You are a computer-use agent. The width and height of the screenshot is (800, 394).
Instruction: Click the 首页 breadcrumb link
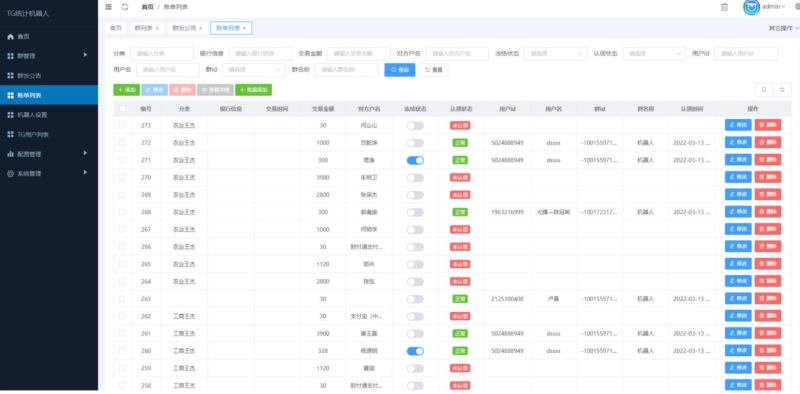147,7
